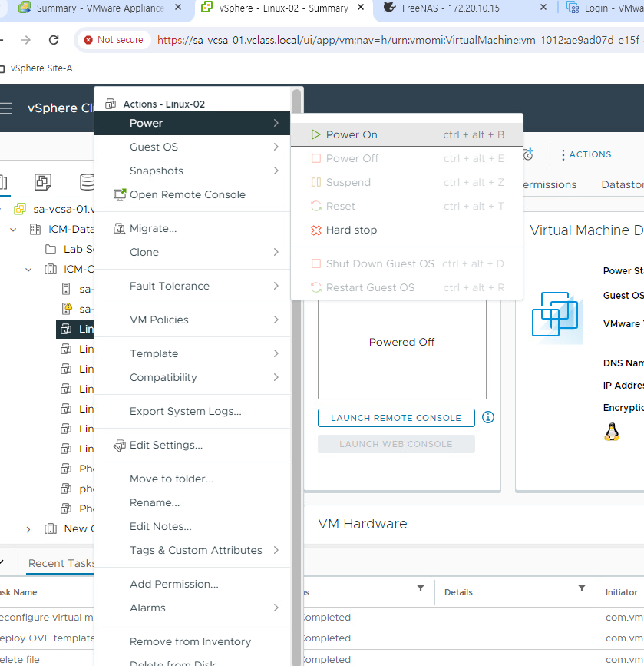Expand the Compatibility submenu arrow

276,377
